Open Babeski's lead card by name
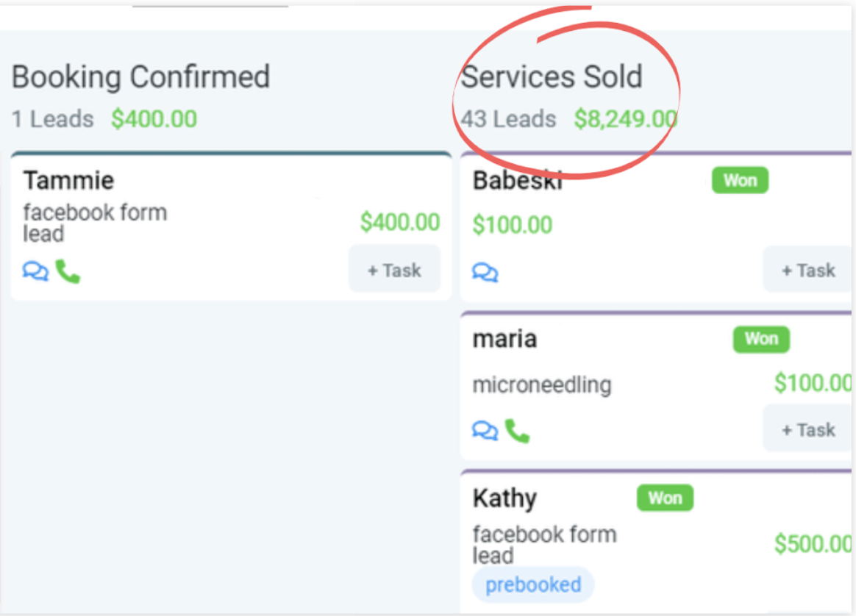Screen dimensions: 856x616 (518, 180)
